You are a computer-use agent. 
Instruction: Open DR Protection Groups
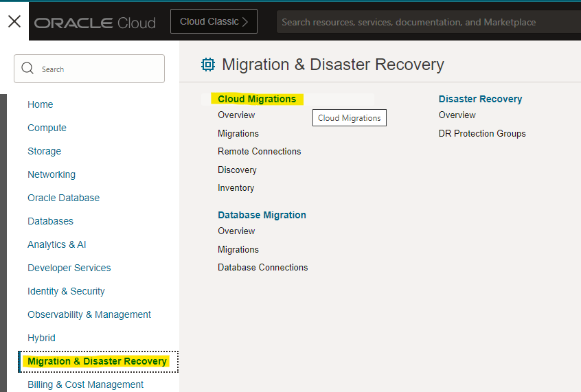[x=482, y=133]
